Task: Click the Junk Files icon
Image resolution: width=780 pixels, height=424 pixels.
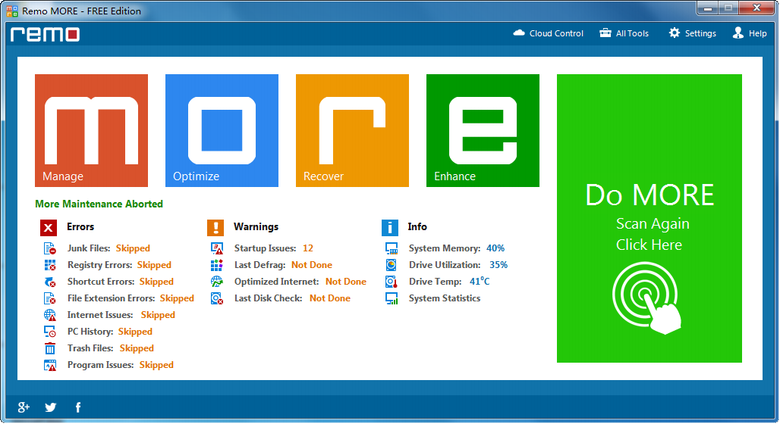Action: (49, 247)
